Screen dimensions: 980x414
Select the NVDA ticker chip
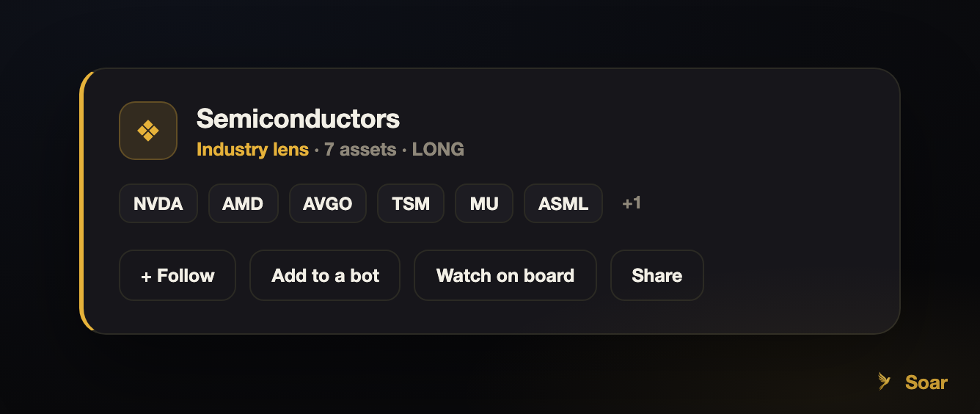(x=158, y=203)
